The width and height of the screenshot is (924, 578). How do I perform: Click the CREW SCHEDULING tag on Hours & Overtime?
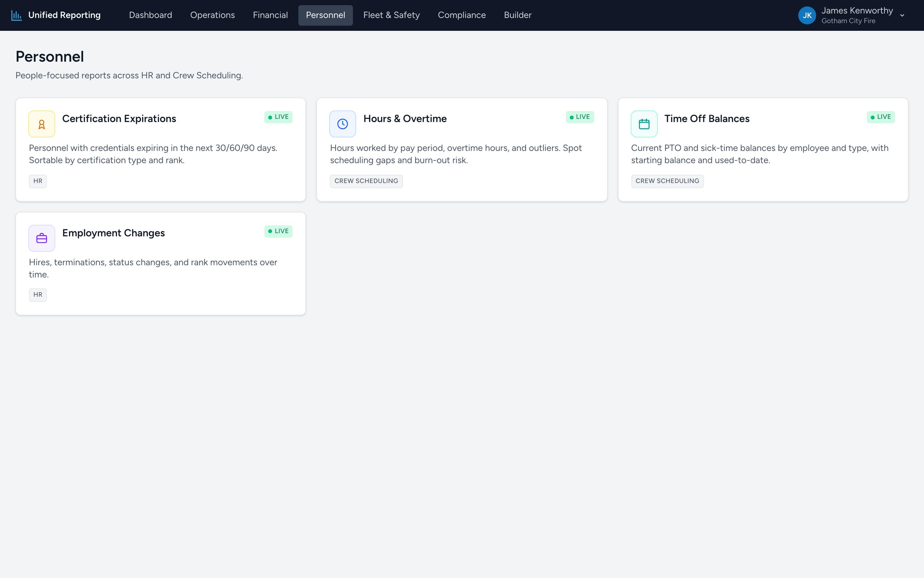pyautogui.click(x=366, y=181)
